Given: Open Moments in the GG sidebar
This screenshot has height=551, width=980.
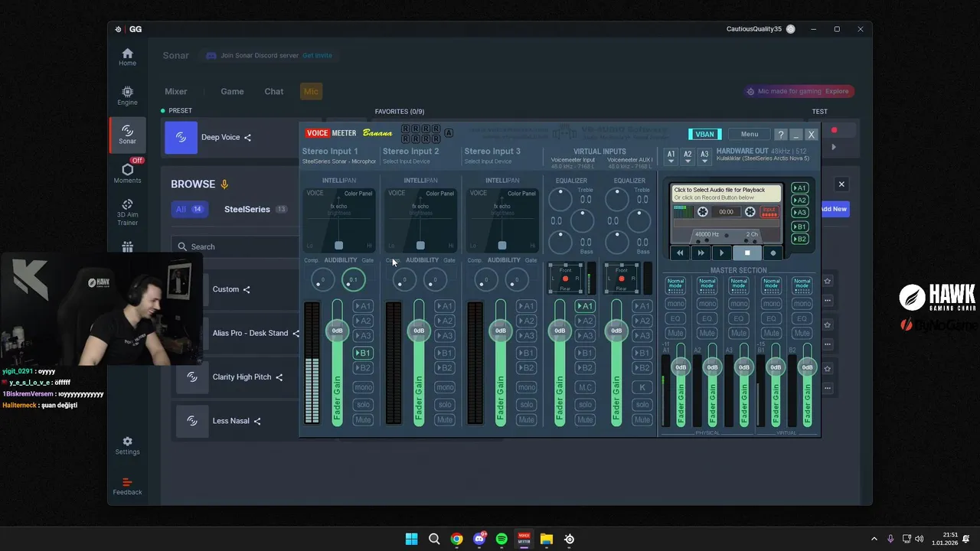Looking at the screenshot, I should pyautogui.click(x=127, y=173).
